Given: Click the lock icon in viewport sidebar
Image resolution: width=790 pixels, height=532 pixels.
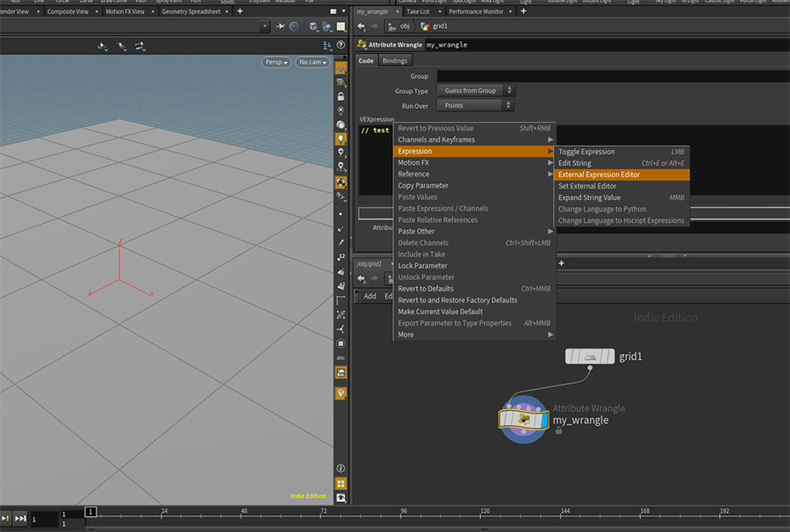Looking at the screenshot, I should point(341,97).
